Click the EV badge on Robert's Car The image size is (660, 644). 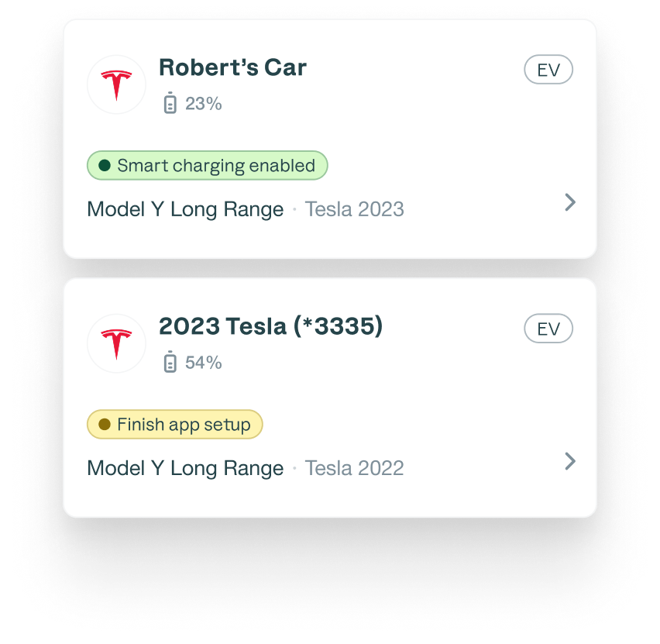[x=548, y=70]
